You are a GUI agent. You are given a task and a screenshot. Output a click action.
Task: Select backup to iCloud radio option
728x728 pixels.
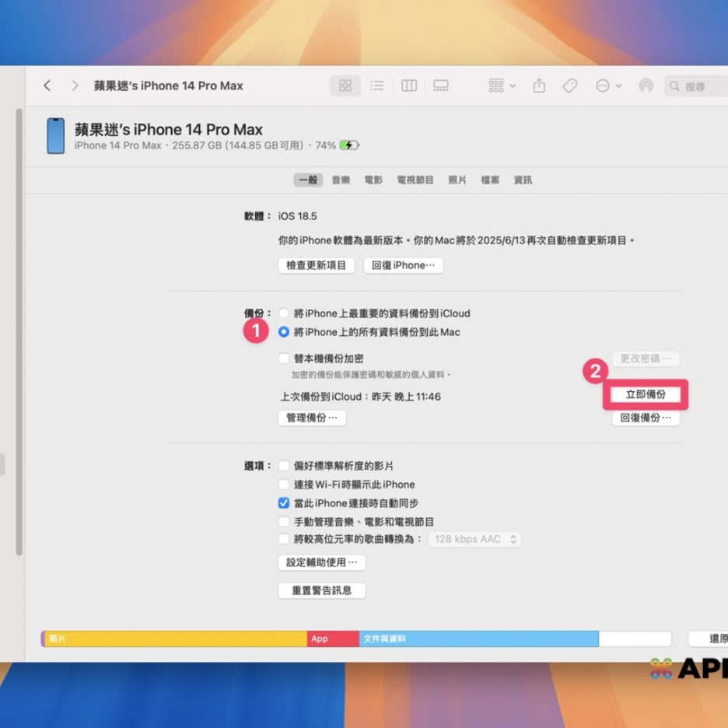[x=284, y=313]
